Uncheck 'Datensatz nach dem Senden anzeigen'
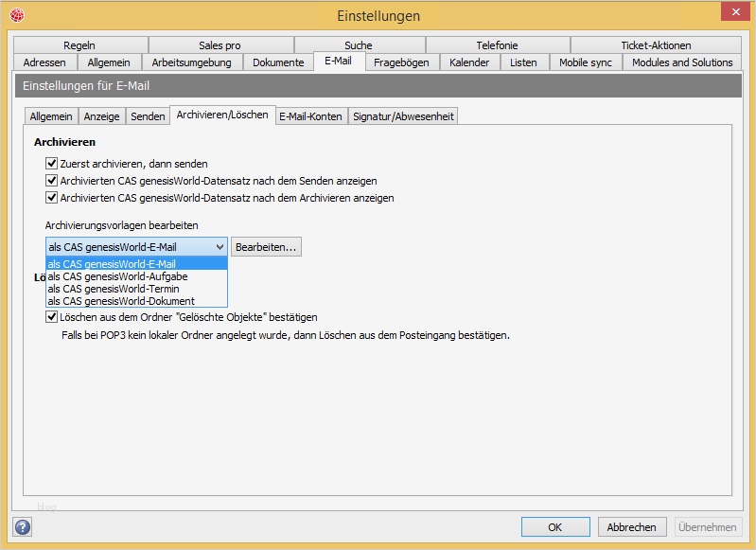 click(x=52, y=181)
